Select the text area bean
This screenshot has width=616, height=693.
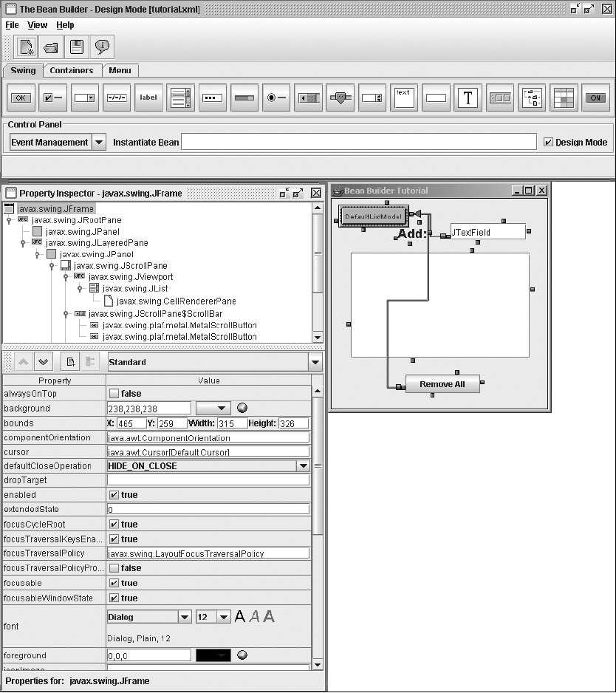coord(404,98)
